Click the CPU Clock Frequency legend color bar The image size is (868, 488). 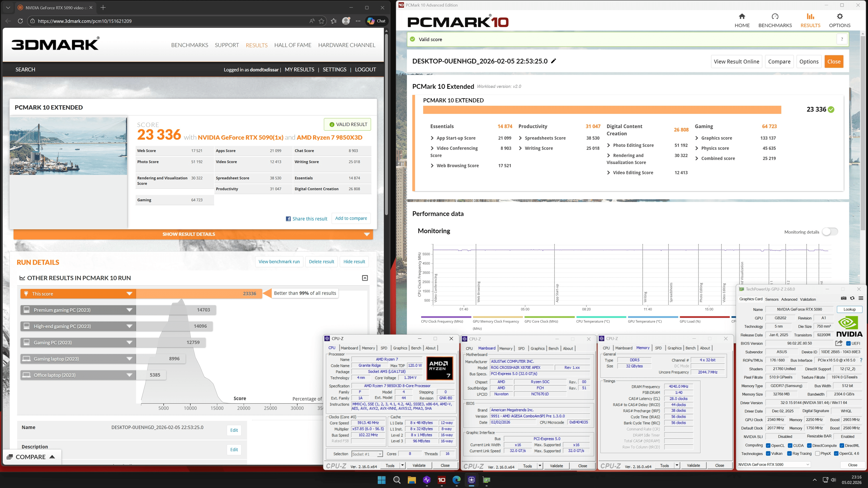click(446, 317)
